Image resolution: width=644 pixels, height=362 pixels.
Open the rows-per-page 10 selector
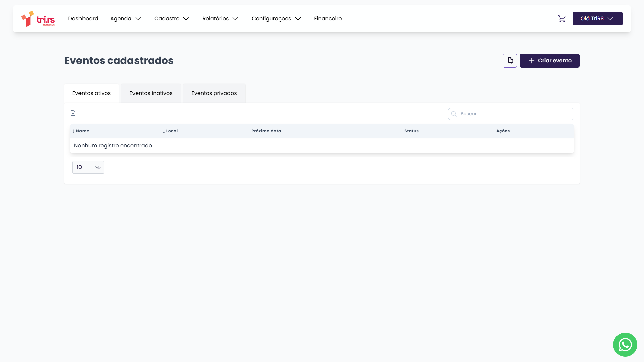click(88, 167)
